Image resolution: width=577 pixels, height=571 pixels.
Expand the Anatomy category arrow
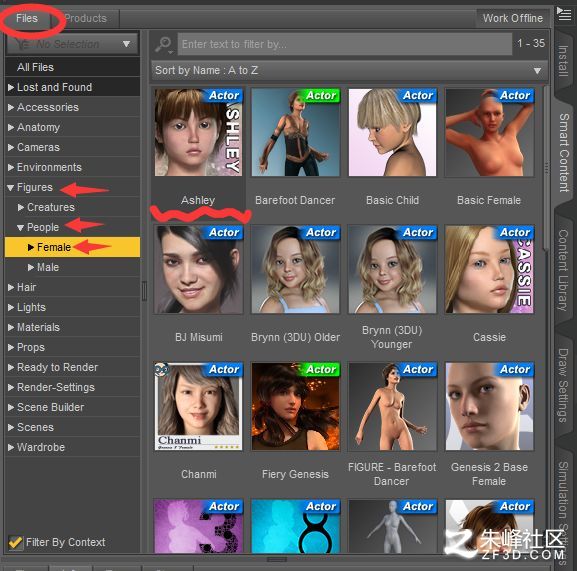(11, 127)
